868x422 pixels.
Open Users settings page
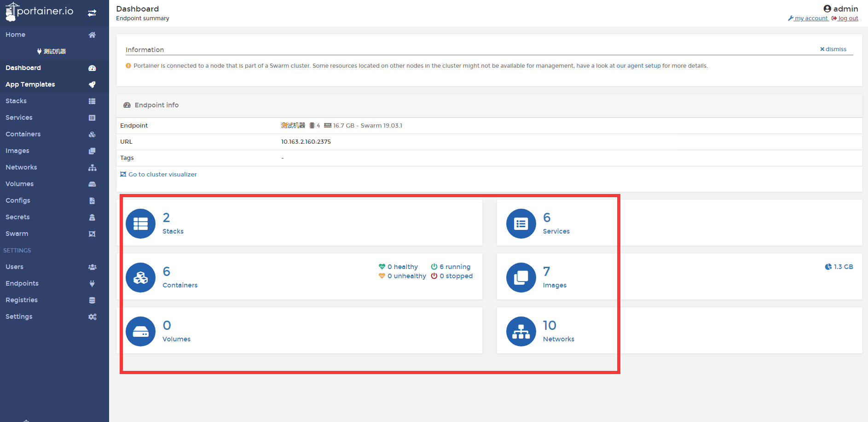[x=54, y=267]
